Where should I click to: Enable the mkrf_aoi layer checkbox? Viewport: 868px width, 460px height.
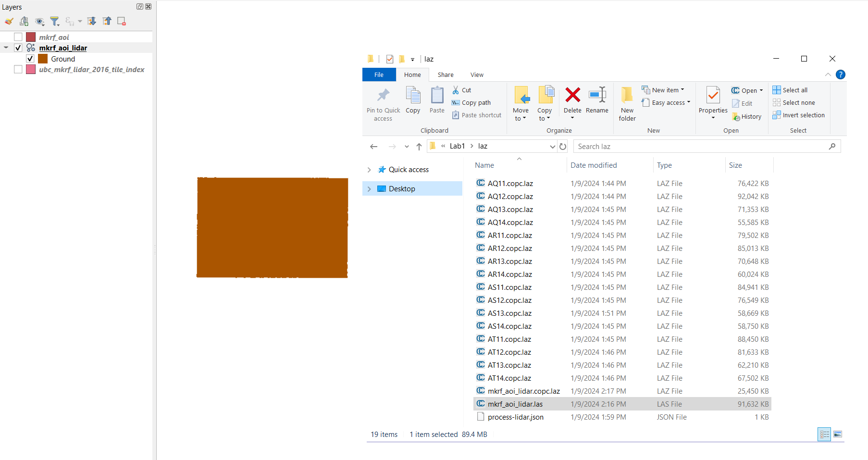click(18, 37)
